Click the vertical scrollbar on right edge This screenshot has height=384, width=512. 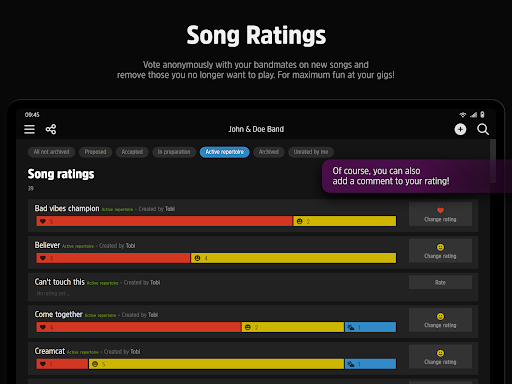[x=493, y=161]
